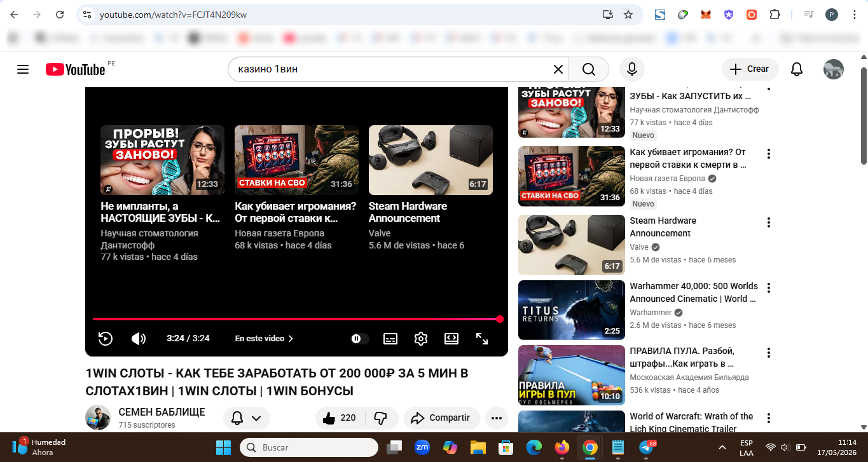Open sidebar Steam Hardware Announcement title
Screen dimensions: 868x462
click(663, 227)
